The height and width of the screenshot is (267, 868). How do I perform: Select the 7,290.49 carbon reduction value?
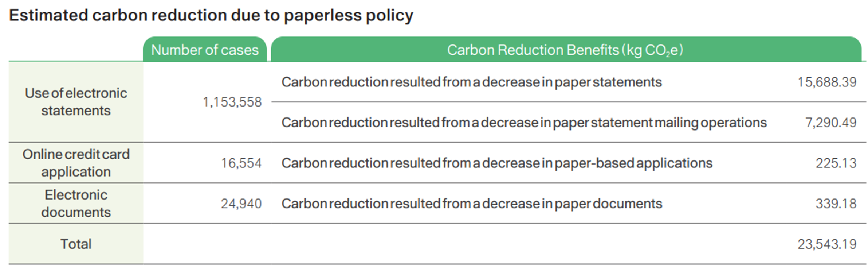(830, 123)
